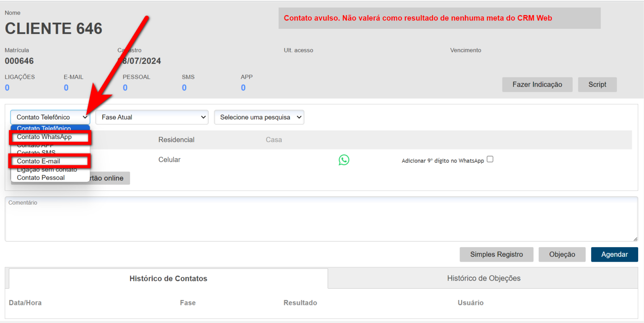Open the Selecione uma pesquisa dropdown

[259, 117]
